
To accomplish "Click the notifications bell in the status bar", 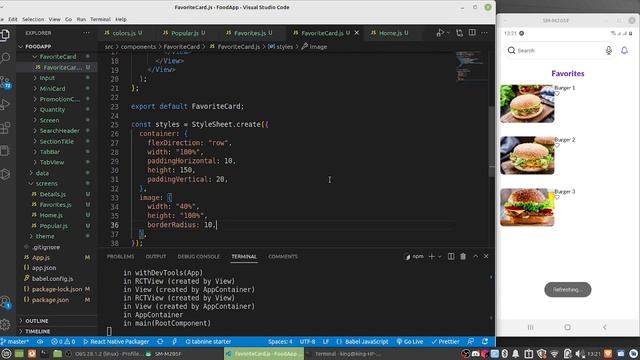I will (x=485, y=341).
